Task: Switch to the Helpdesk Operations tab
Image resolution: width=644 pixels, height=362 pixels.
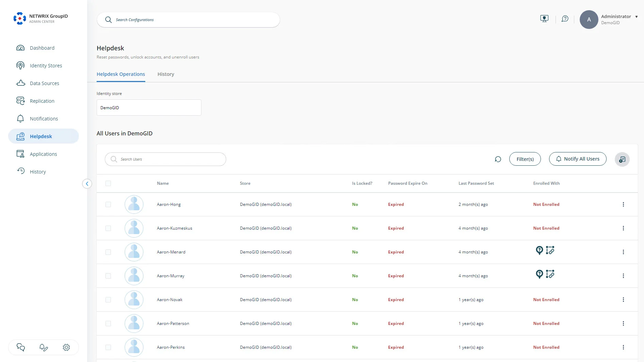Action: [x=121, y=74]
